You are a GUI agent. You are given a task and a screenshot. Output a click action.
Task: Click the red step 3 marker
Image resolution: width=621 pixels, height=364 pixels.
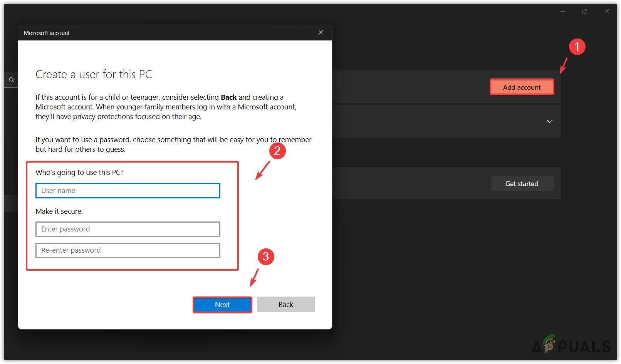point(266,257)
